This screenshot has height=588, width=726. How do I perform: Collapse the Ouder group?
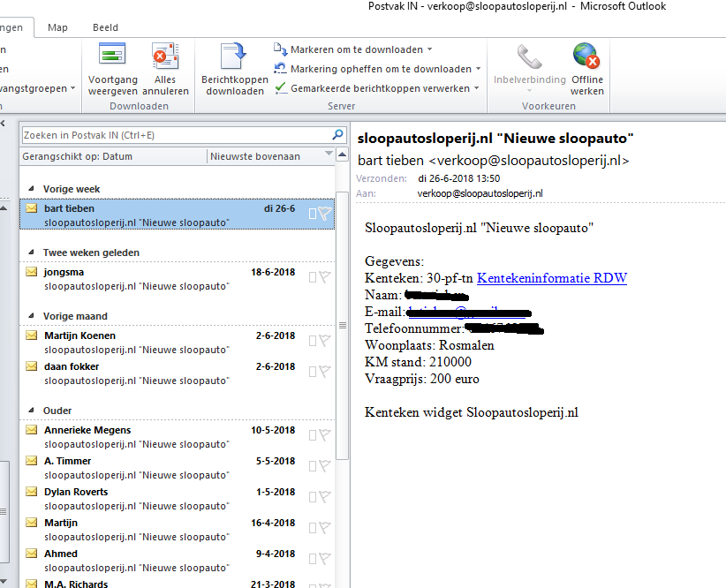32,410
